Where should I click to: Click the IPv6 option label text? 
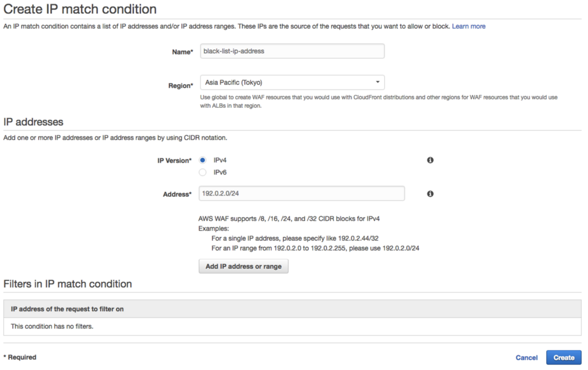220,173
